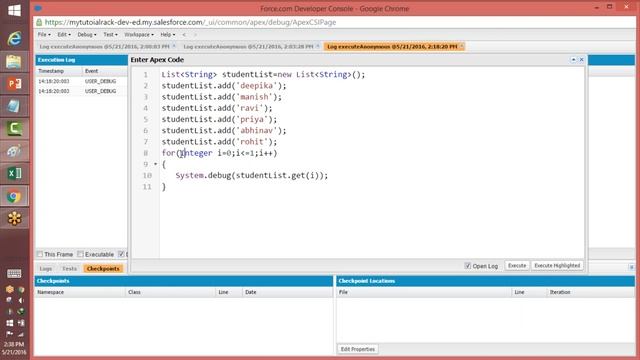Switch to the Tests bottom tab
The width and height of the screenshot is (640, 360).
[x=69, y=269]
